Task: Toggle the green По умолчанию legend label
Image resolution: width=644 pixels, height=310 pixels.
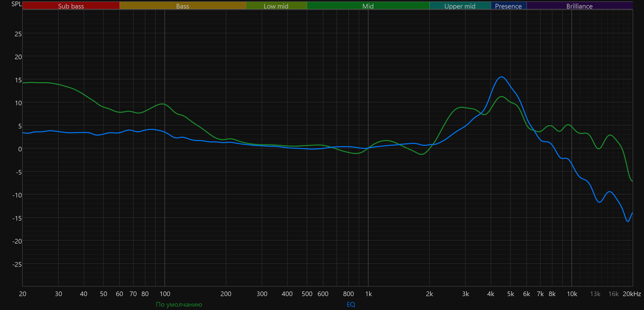Action: pyautogui.click(x=179, y=304)
